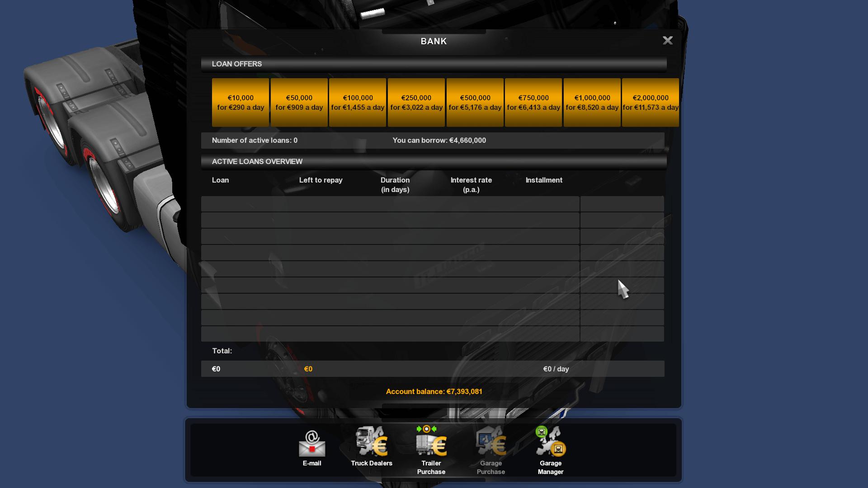Click the €250,000 loan offer

(x=415, y=102)
